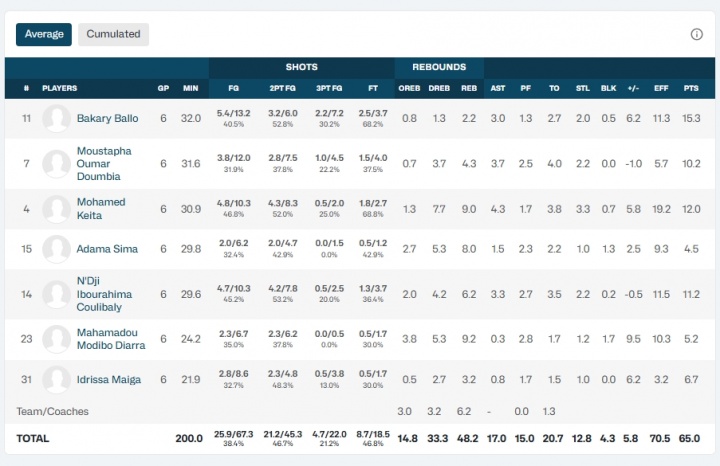Sort table by MIN column header

190,88
